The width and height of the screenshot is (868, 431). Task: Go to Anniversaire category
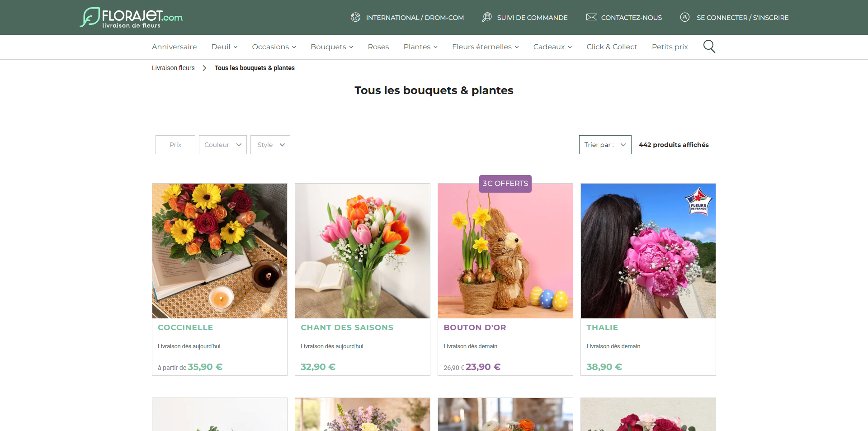point(175,47)
